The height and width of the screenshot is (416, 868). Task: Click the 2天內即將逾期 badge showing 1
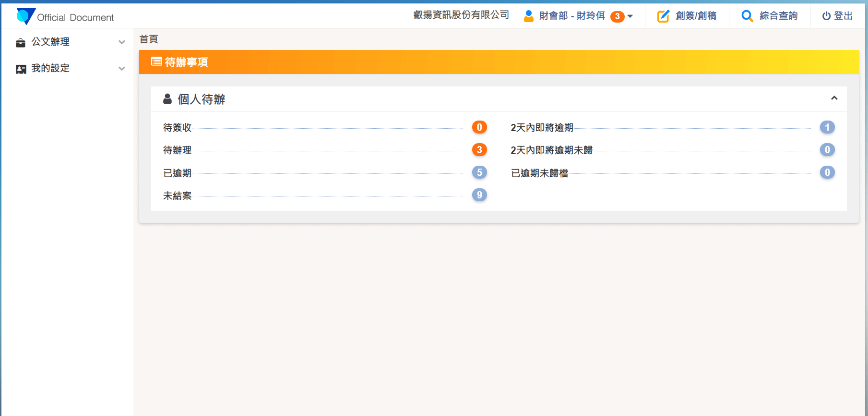[827, 127]
